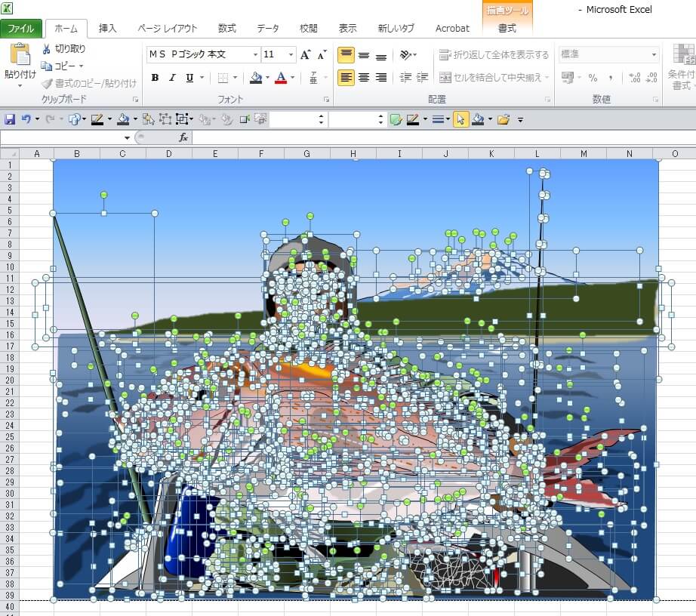The height and width of the screenshot is (616, 696).
Task: Open the font size dropdown arrow
Action: tap(291, 54)
